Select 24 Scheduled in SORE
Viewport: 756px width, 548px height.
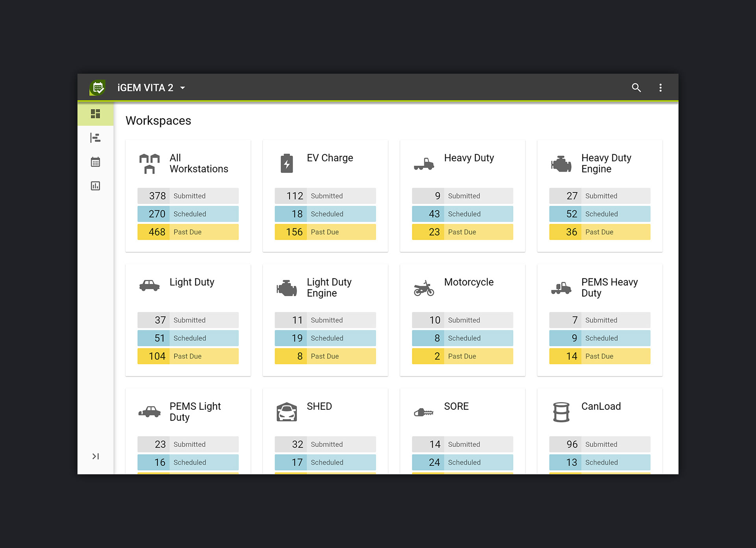(x=463, y=462)
